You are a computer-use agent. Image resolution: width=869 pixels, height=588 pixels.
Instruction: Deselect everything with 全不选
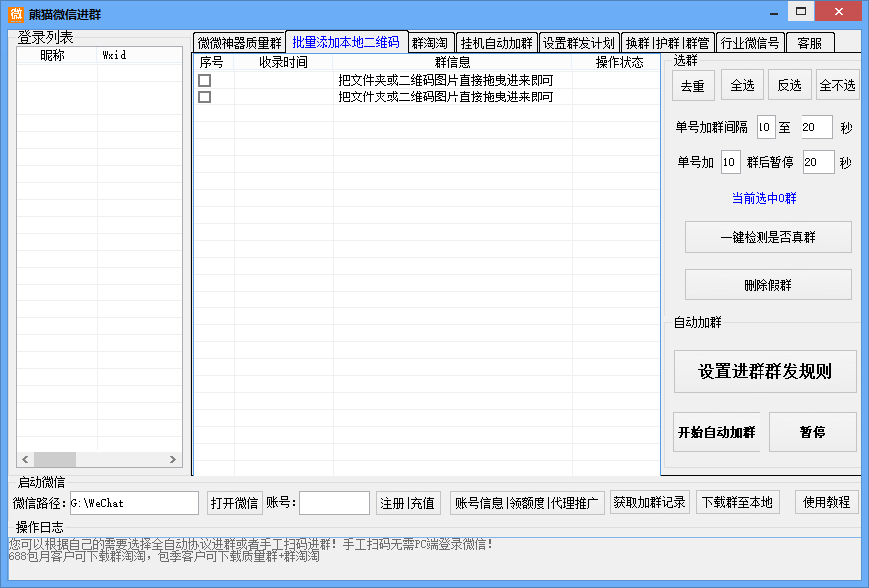pos(837,85)
